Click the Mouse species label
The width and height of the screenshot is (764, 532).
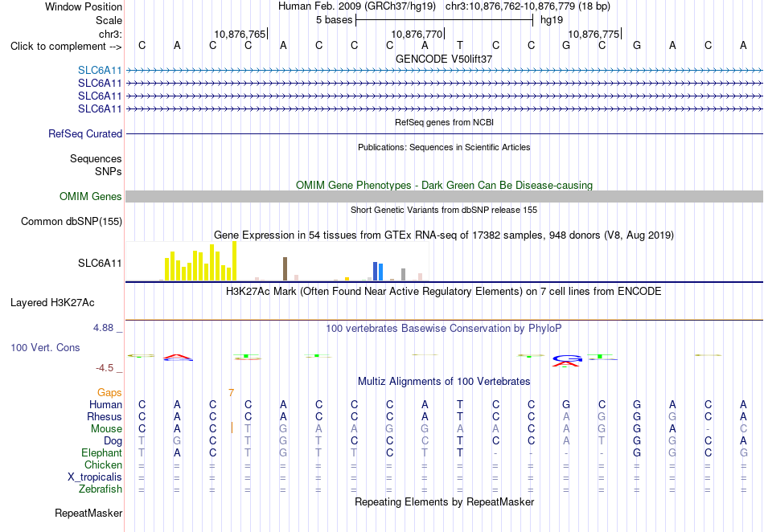click(x=106, y=429)
